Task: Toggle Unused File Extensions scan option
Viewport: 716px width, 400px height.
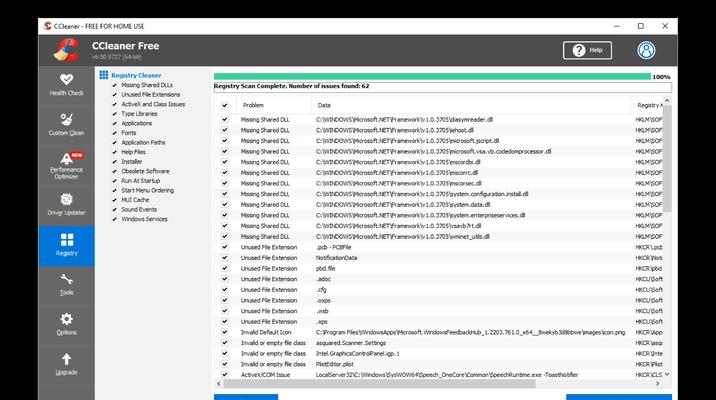Action: point(115,95)
